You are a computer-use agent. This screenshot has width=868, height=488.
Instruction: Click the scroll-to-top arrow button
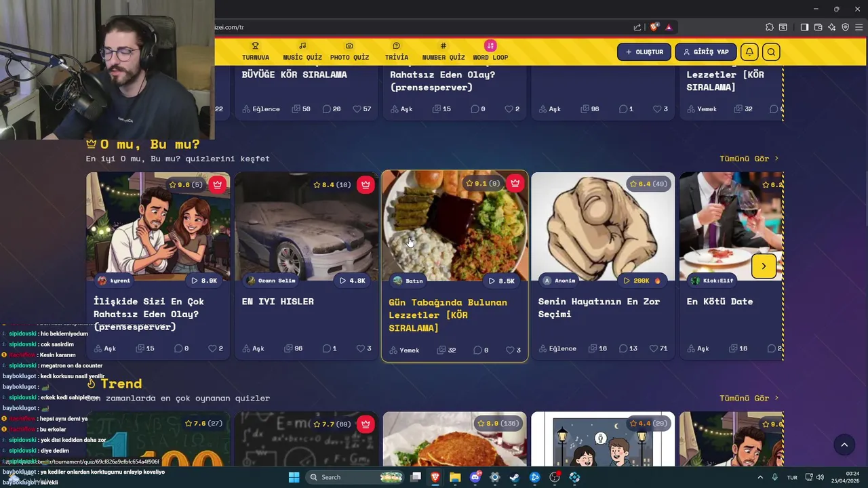(x=844, y=445)
